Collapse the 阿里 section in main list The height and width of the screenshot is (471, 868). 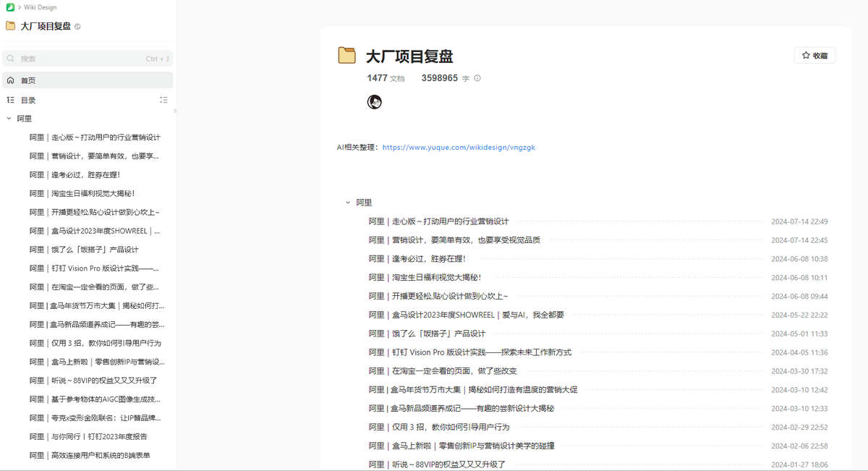[x=348, y=203]
